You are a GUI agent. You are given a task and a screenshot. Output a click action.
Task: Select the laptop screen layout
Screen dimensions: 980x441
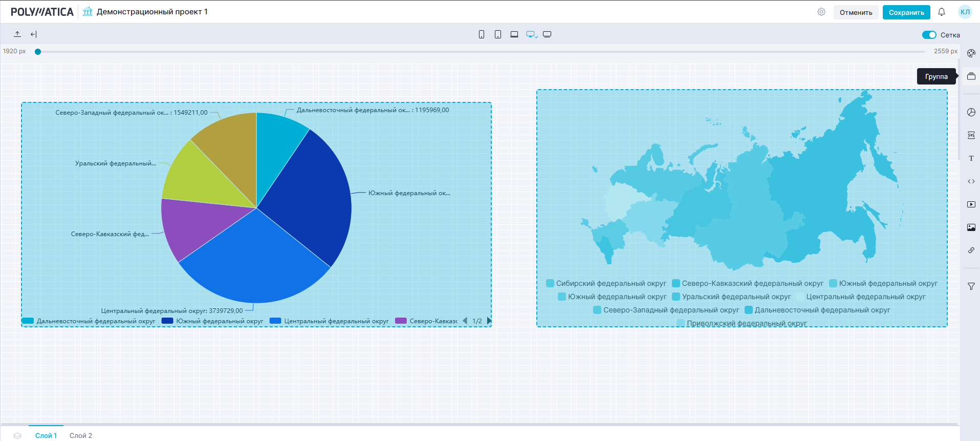(514, 34)
